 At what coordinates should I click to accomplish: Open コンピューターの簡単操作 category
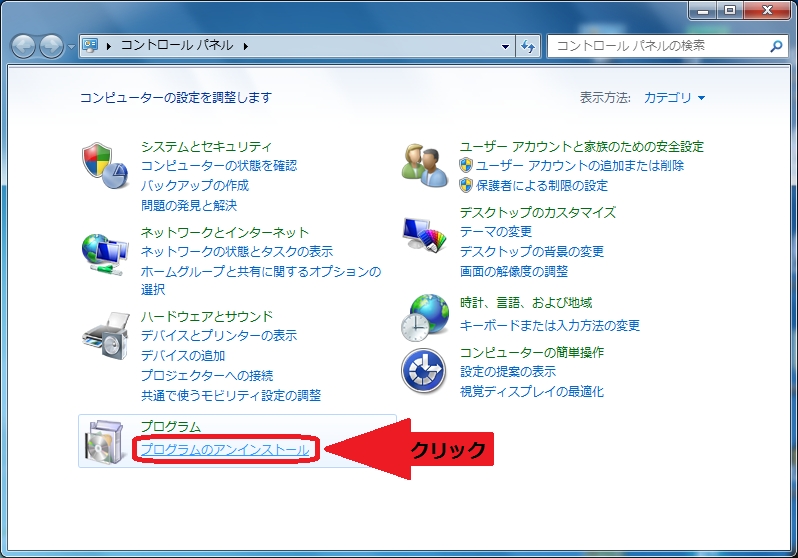tap(532, 352)
